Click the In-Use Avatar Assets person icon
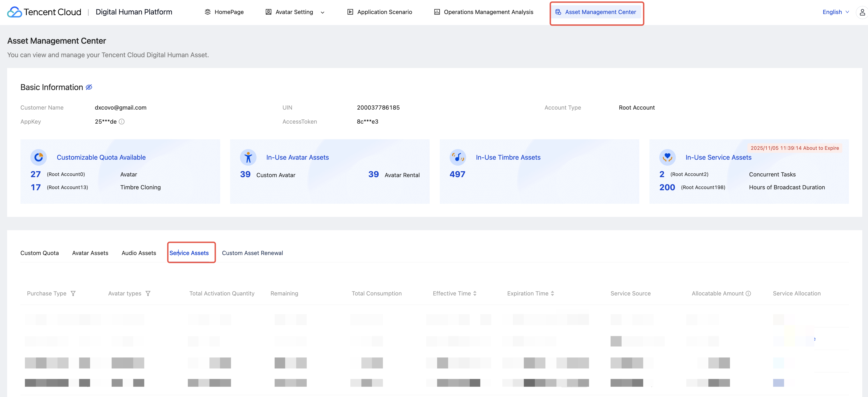Image resolution: width=868 pixels, height=397 pixels. pos(248,157)
